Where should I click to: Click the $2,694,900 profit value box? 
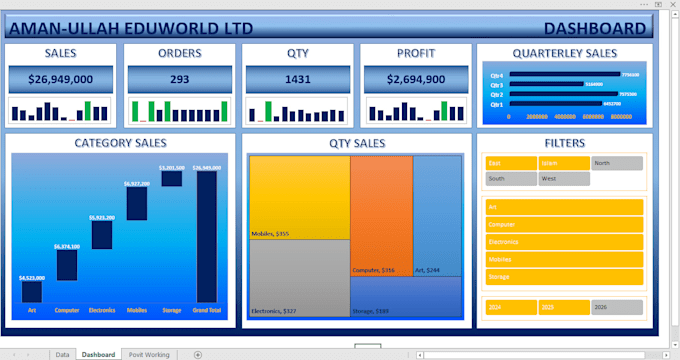click(416, 79)
